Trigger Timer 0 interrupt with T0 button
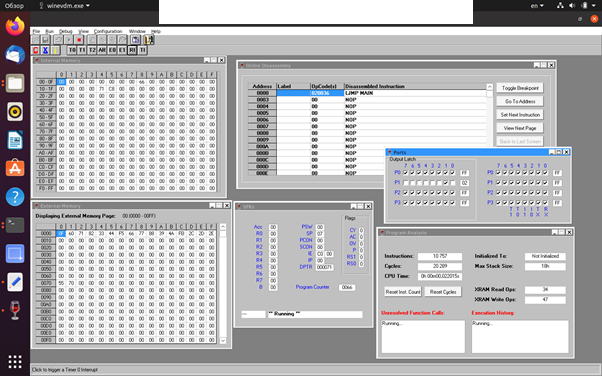 [x=72, y=50]
